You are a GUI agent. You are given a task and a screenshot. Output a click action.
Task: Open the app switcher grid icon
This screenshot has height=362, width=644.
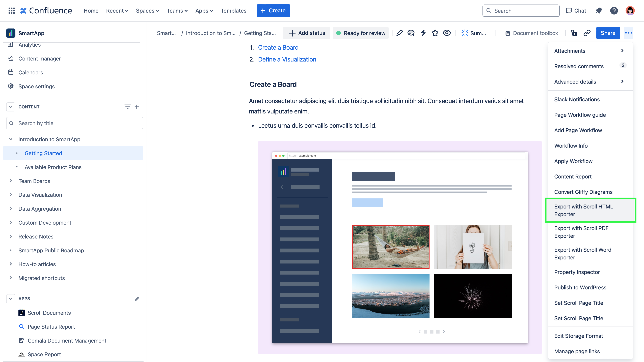pos(12,11)
